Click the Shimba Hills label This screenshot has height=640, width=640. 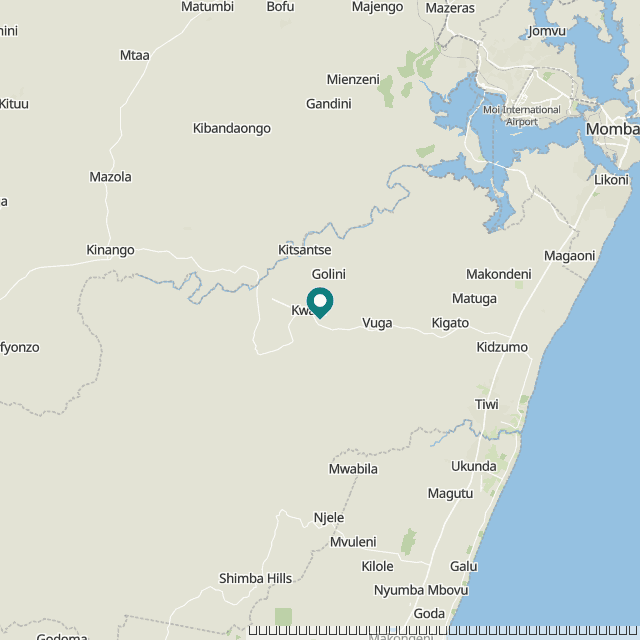tap(256, 578)
